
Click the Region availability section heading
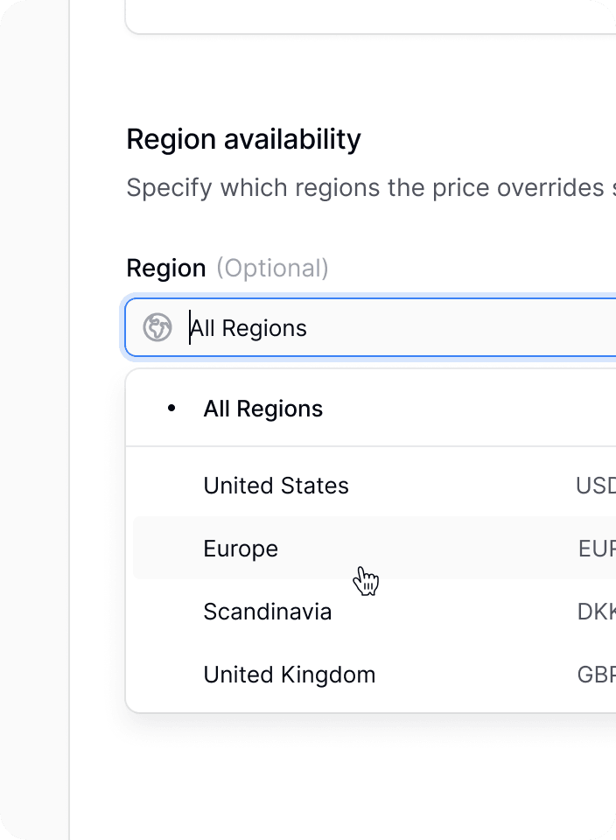(244, 138)
